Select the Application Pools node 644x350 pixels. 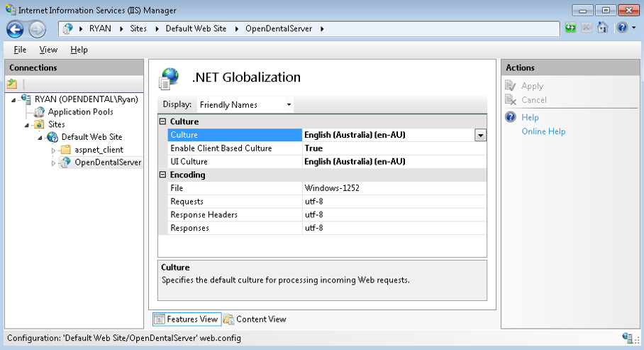pos(80,112)
